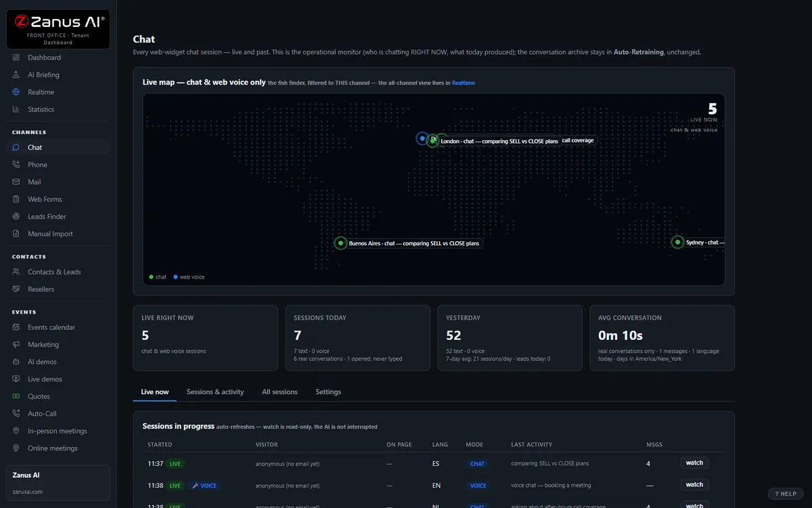Click the Sydney green map marker
This screenshot has height=508, width=812.
677,242
